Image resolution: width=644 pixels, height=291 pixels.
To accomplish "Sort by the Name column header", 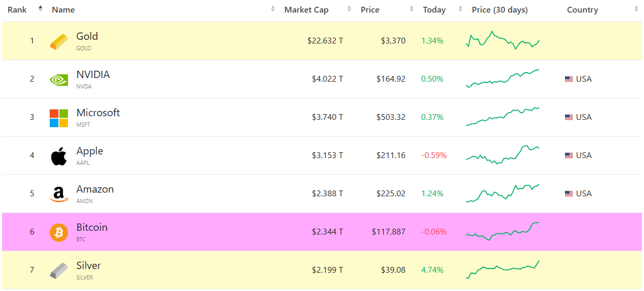I will (x=63, y=9).
